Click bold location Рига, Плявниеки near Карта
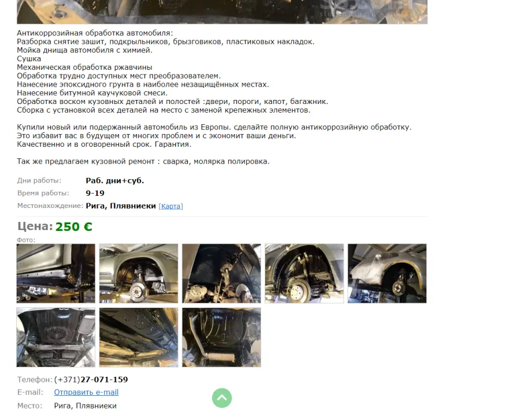 coord(121,206)
